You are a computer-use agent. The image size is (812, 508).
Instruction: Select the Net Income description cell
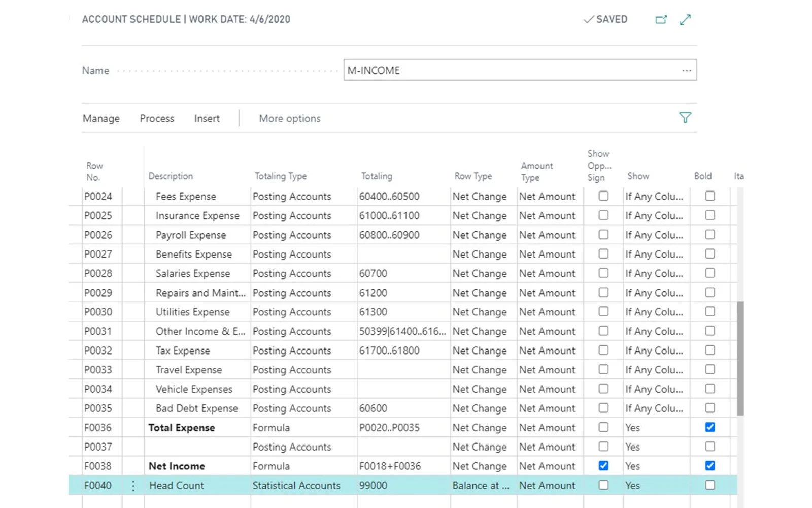coord(197,466)
